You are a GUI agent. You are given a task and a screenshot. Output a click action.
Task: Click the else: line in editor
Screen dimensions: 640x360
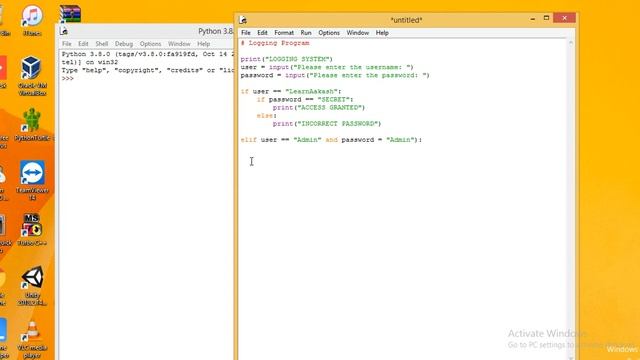pos(267,116)
